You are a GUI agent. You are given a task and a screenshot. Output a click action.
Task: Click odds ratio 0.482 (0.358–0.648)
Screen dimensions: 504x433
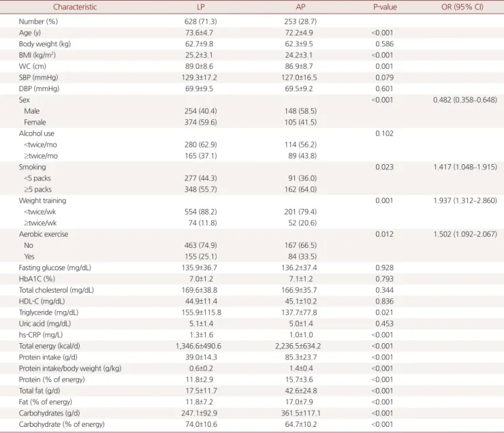pos(464,100)
